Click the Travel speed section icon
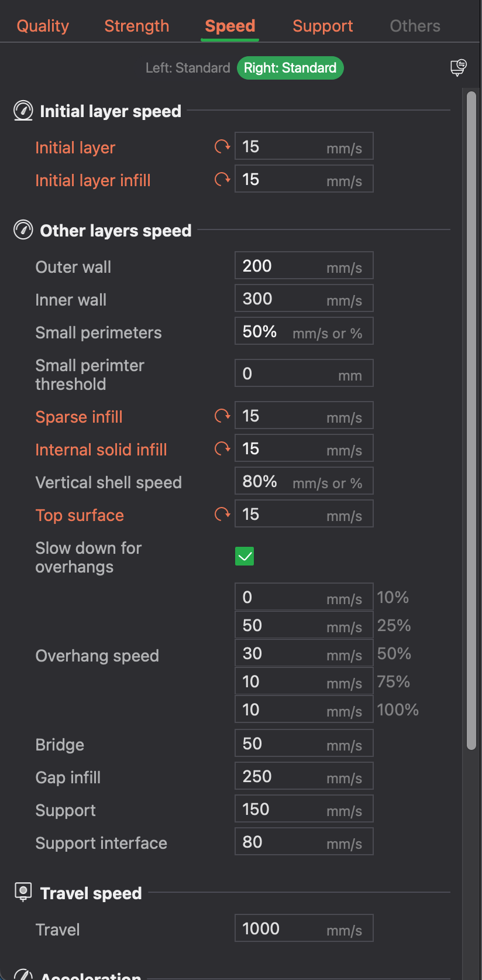482x980 pixels. pos(23,892)
